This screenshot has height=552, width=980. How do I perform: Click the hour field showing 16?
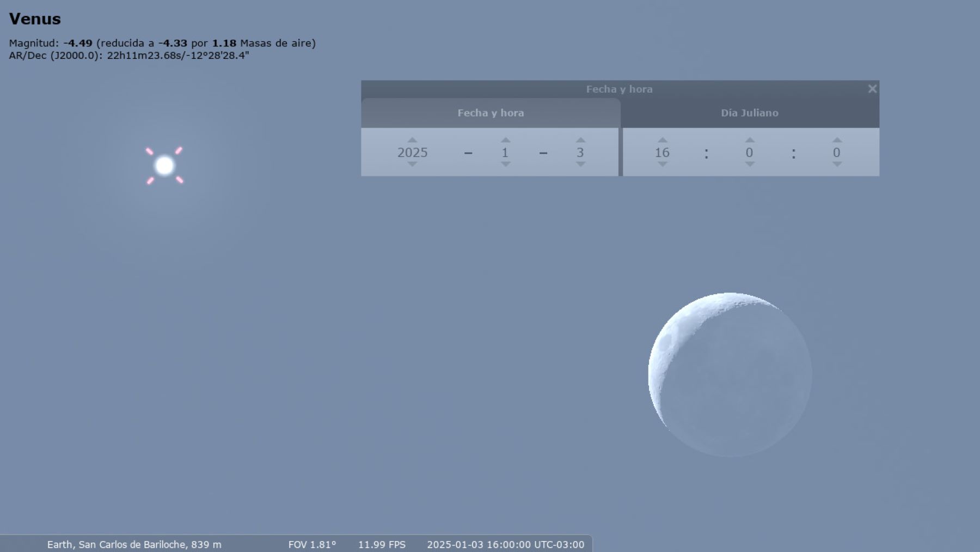tap(662, 153)
